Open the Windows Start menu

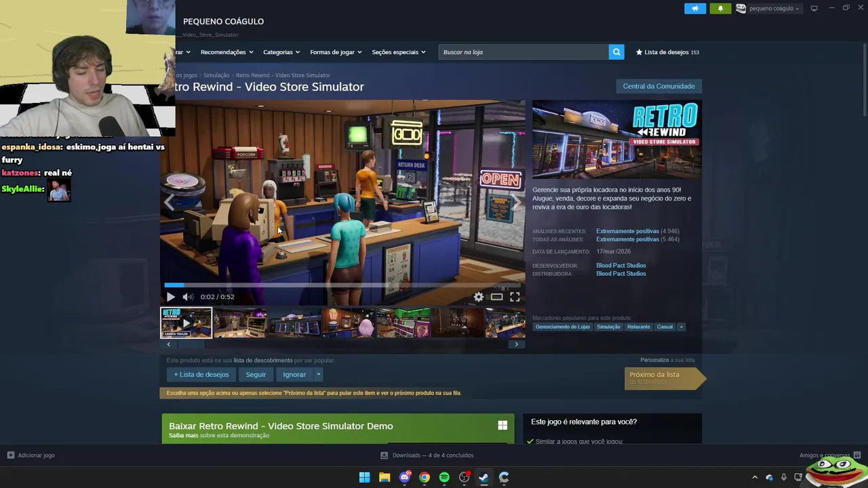pyautogui.click(x=364, y=477)
